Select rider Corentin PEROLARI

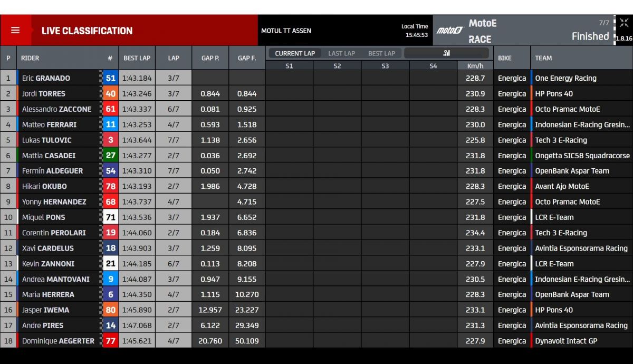[54, 233]
